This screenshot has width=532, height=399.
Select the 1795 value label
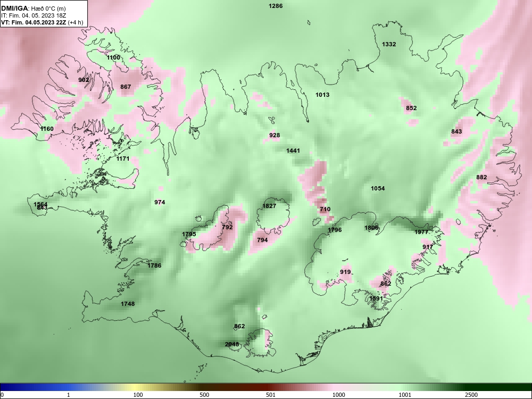[189, 234]
